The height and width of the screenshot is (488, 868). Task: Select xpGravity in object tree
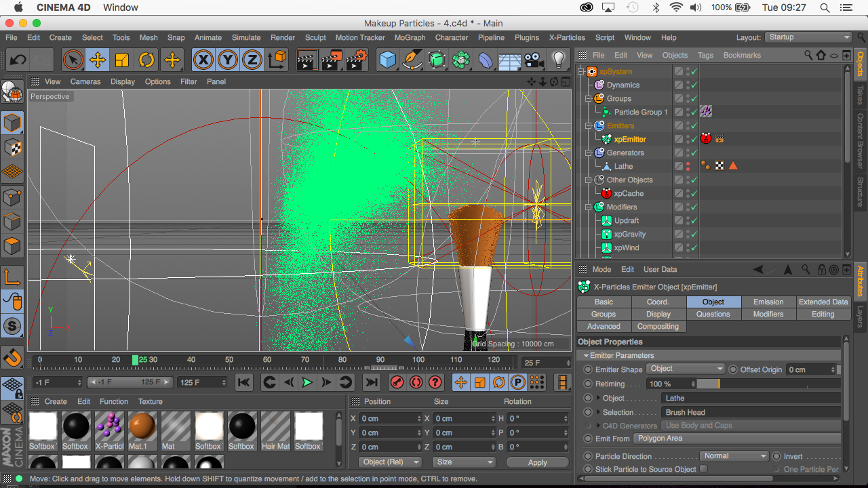(x=629, y=234)
